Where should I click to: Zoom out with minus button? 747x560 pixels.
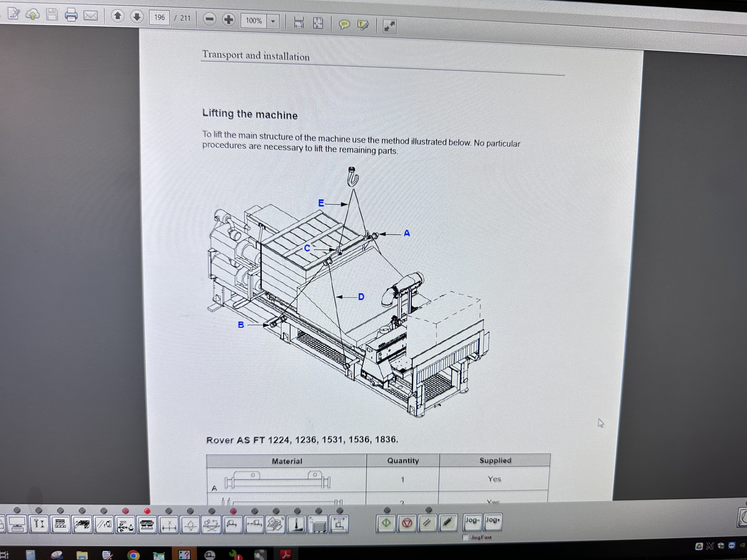pos(209,19)
